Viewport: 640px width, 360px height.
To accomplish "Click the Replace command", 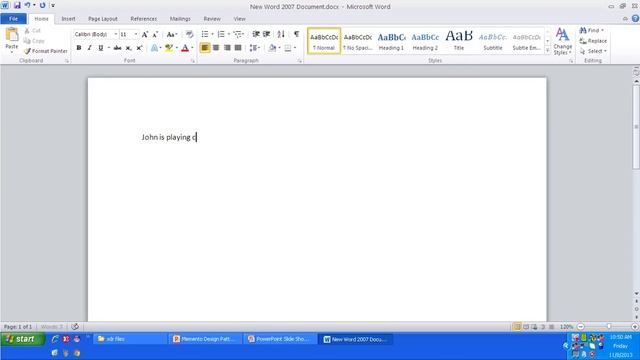I will coord(593,41).
